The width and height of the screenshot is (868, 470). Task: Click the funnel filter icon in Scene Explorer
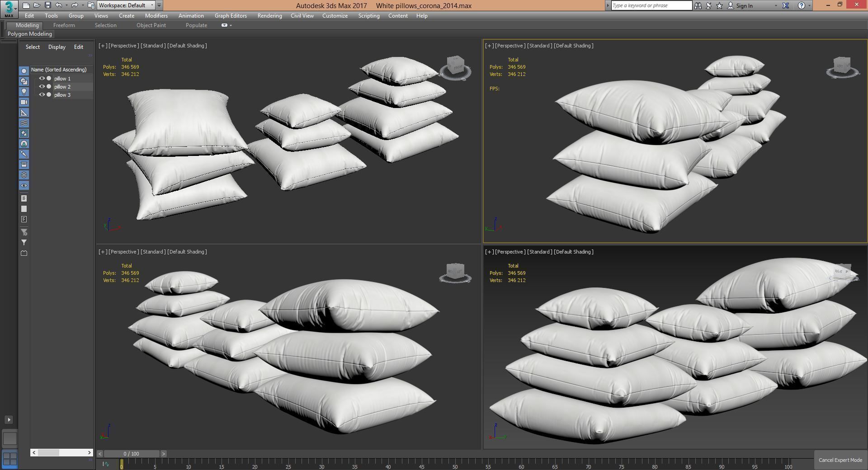point(24,243)
